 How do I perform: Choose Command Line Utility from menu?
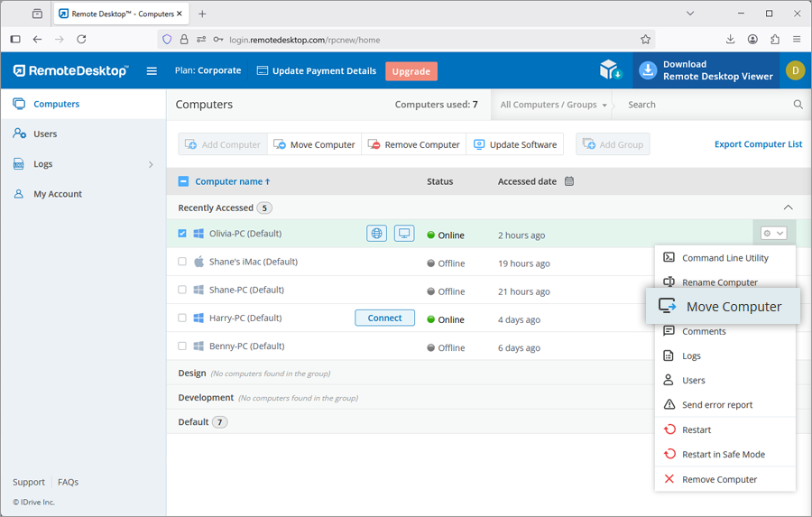pos(725,258)
